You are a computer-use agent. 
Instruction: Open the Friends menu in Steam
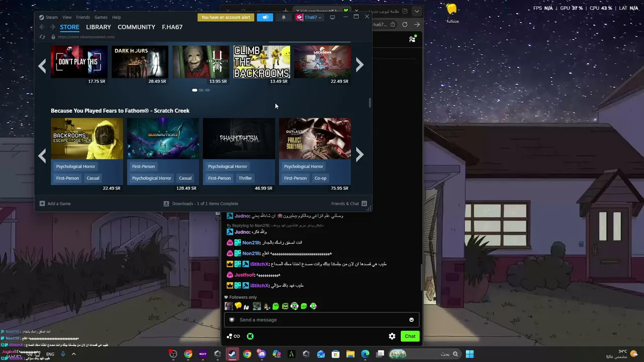pos(83,17)
